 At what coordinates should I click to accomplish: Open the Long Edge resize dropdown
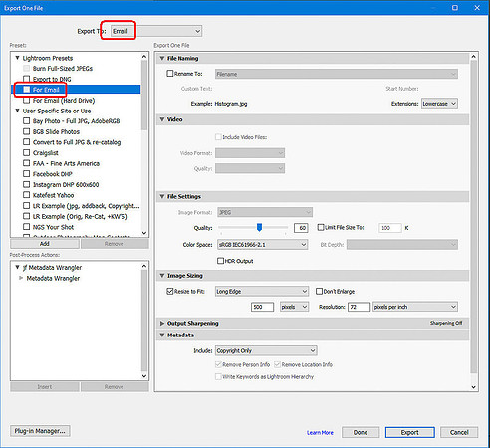(x=262, y=291)
